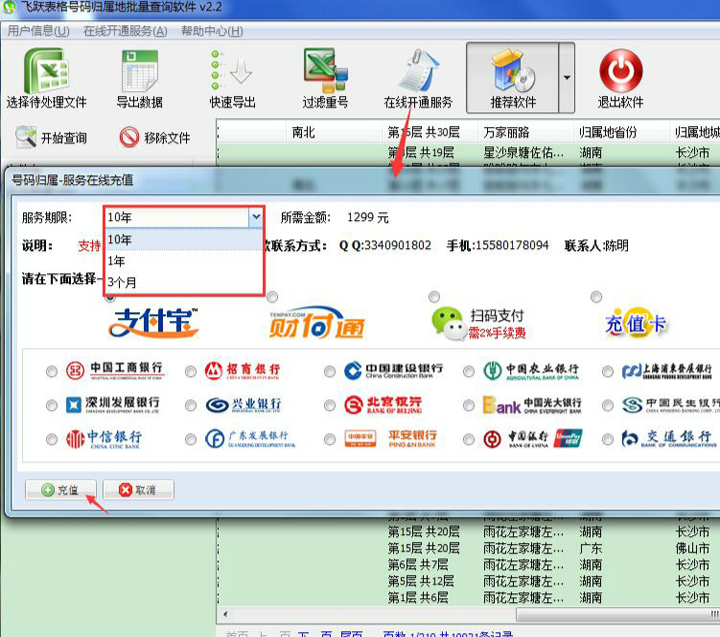Click the 归属地省份 column header

[620, 132]
